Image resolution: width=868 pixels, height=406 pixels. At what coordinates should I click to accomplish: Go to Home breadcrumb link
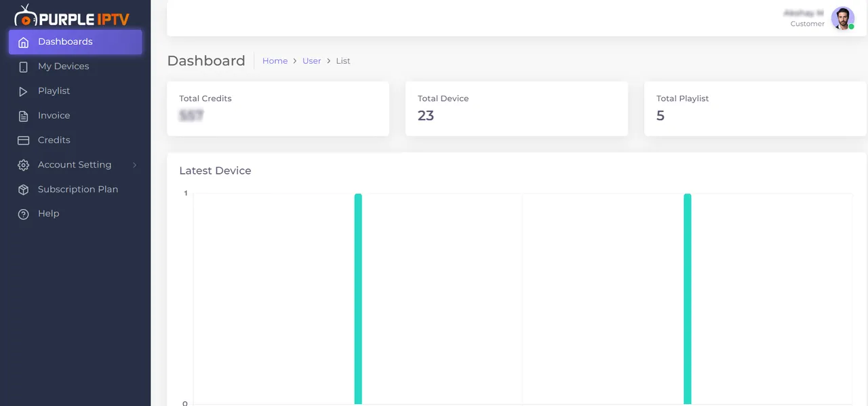tap(275, 61)
